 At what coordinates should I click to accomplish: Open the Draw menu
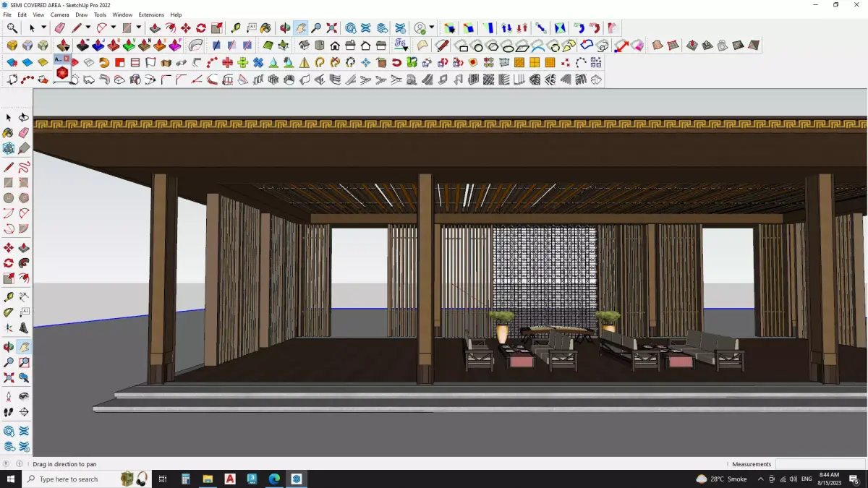(x=82, y=14)
